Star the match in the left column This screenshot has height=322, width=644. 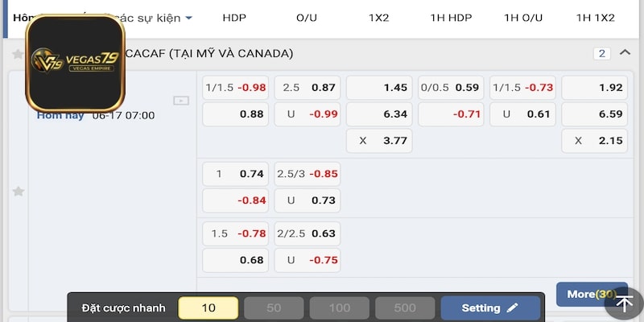point(18,192)
